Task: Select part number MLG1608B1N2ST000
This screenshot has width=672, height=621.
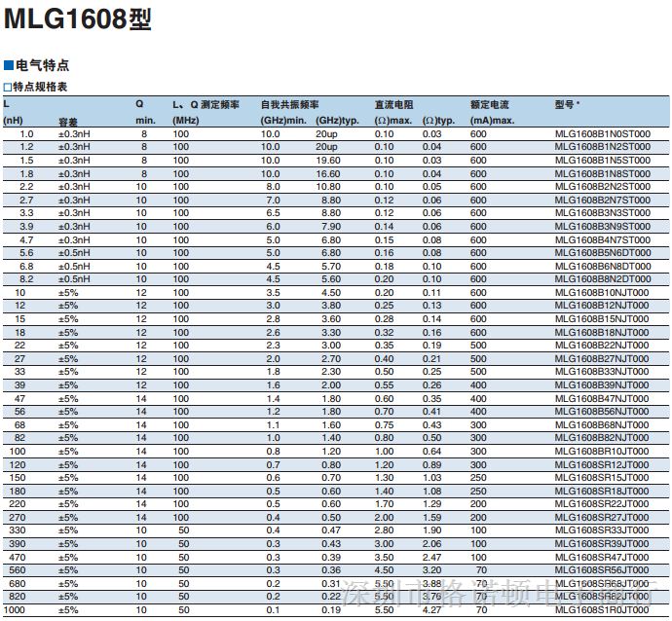Action: pos(603,147)
